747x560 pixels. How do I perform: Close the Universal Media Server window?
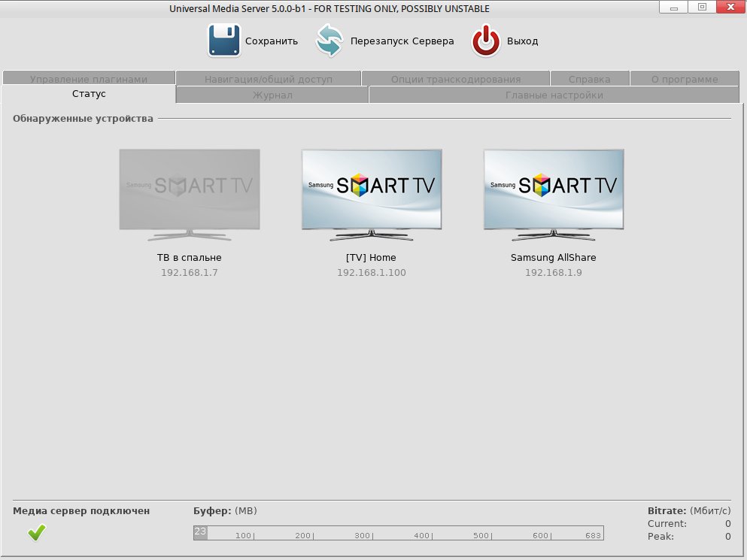click(730, 8)
